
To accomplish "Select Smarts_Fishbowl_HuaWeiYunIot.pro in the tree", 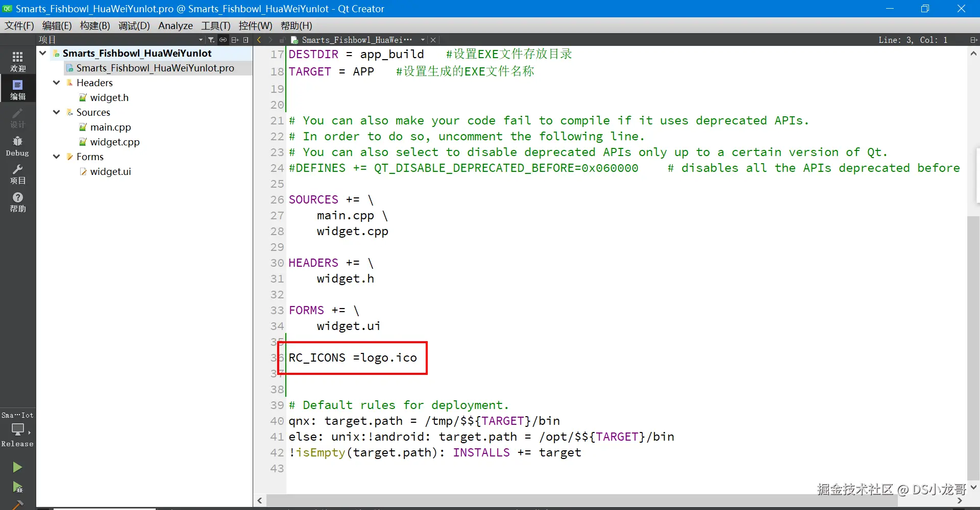I will point(155,68).
